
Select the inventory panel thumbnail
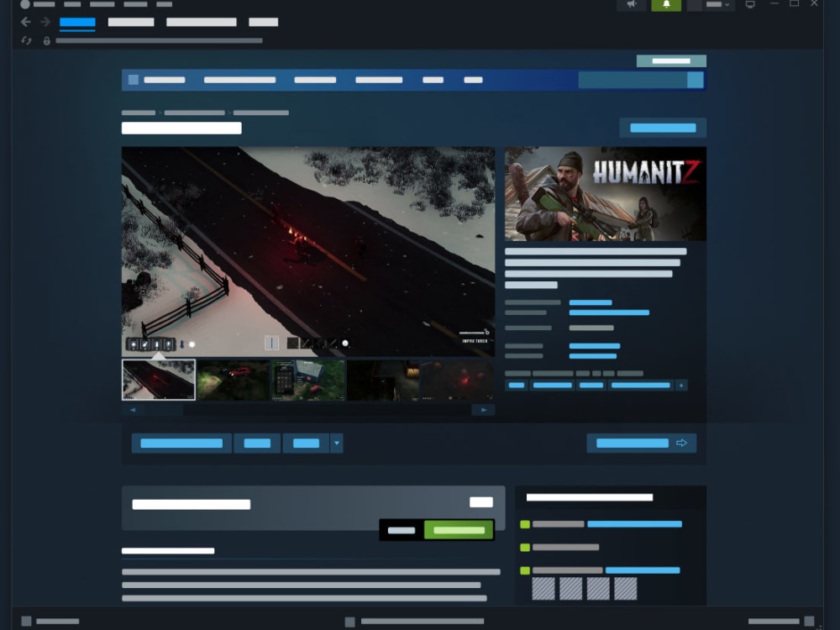point(308,380)
